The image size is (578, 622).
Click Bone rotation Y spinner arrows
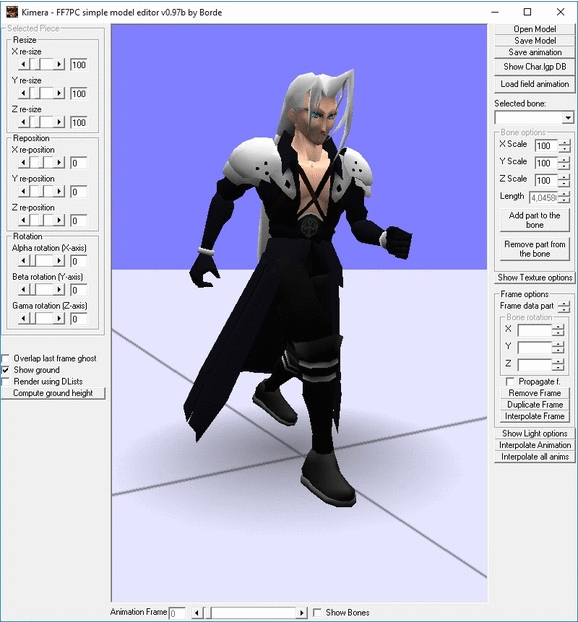558,347
